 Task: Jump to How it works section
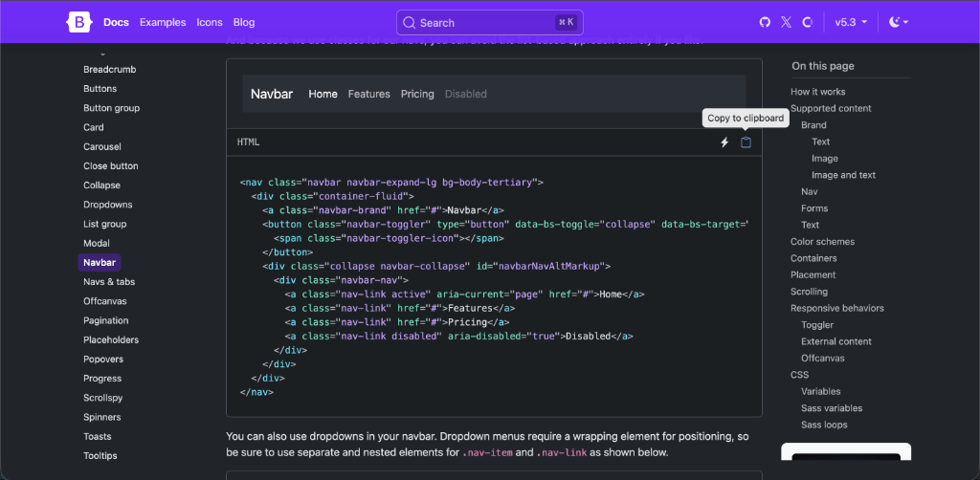click(817, 92)
